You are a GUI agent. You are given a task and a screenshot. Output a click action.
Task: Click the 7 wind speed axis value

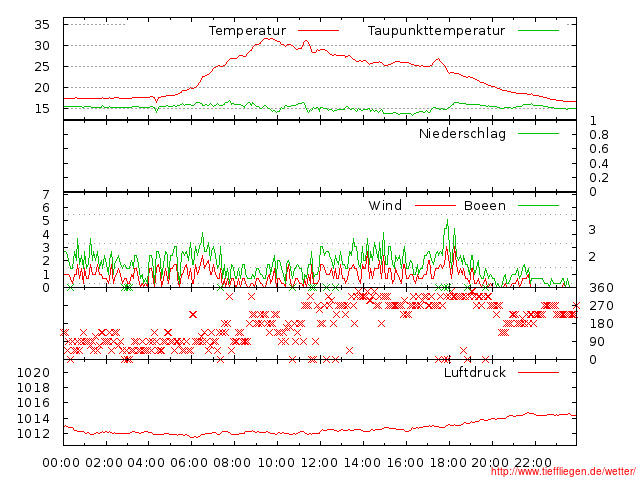pyautogui.click(x=46, y=195)
